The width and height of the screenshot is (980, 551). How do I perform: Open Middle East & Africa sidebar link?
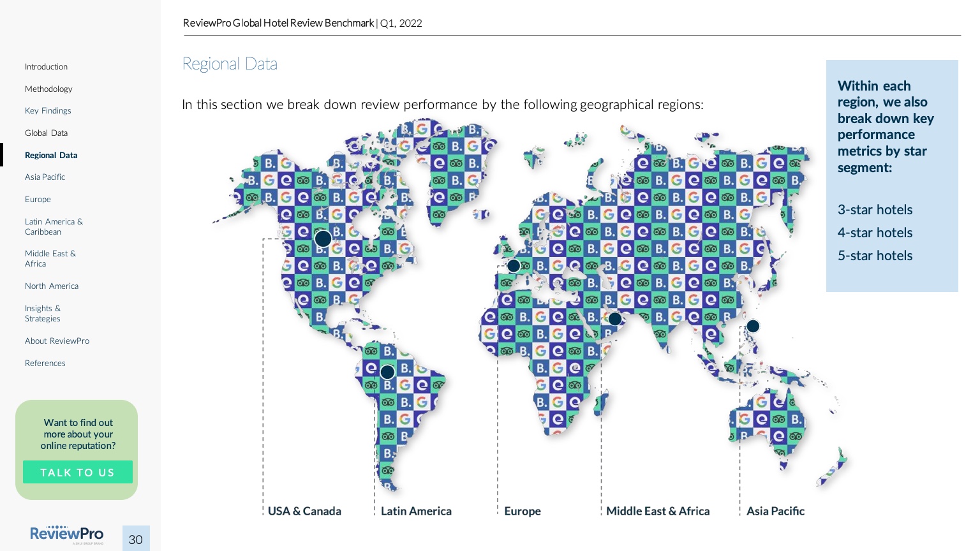(x=50, y=258)
